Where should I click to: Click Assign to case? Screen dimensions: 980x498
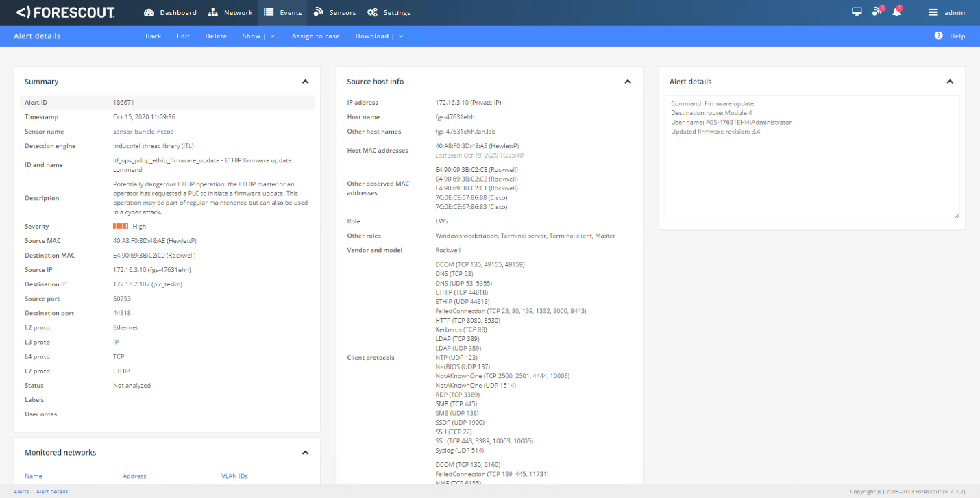click(316, 36)
